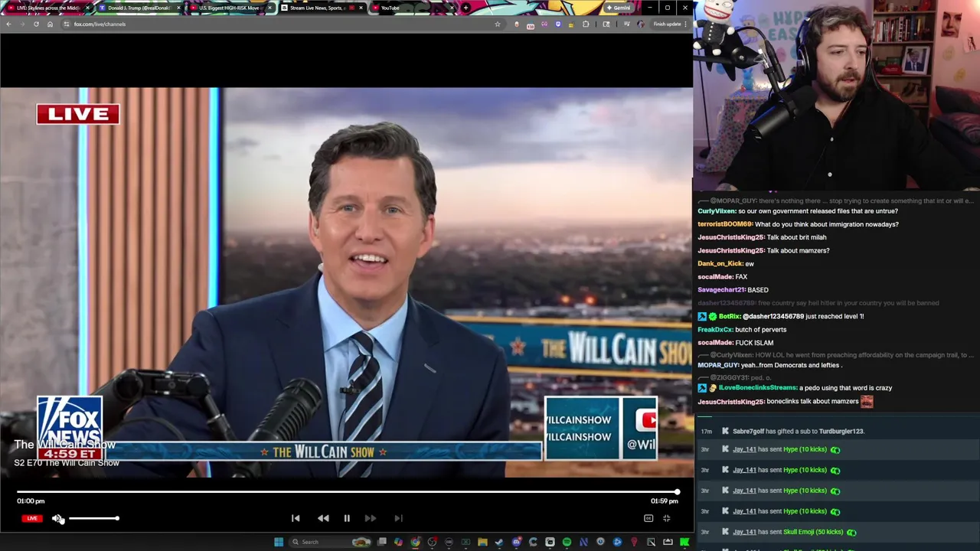The height and width of the screenshot is (551, 980).
Task: Click username Savagechart21 in chat
Action: 721,290
